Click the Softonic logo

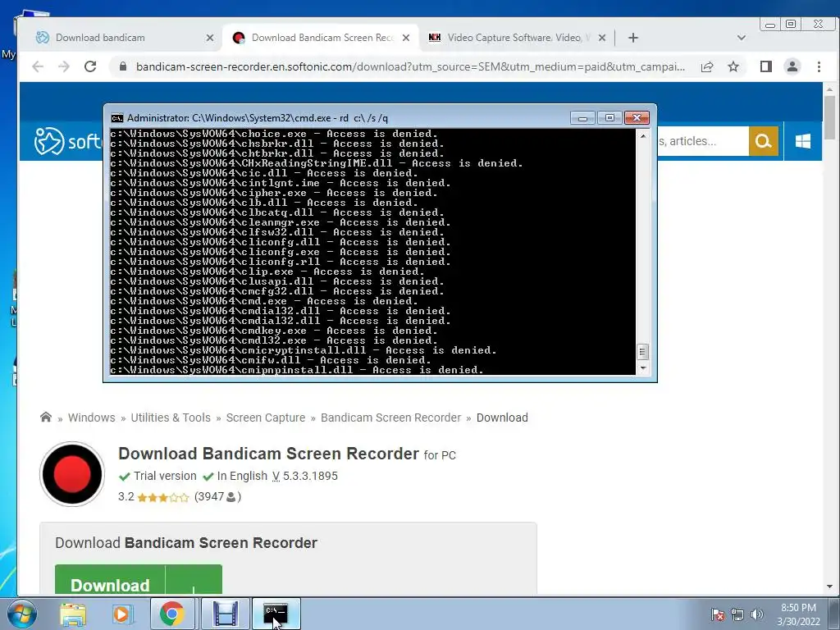67,141
